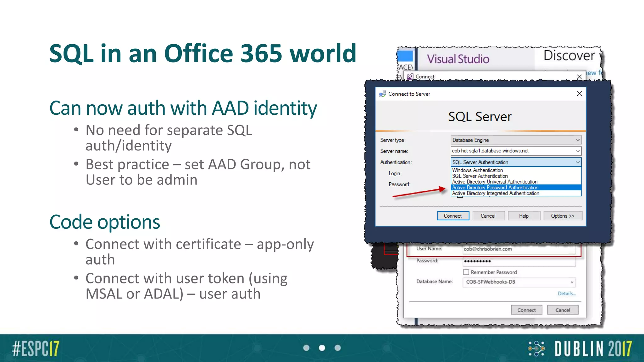Click the 'Code options' heading

(105, 222)
